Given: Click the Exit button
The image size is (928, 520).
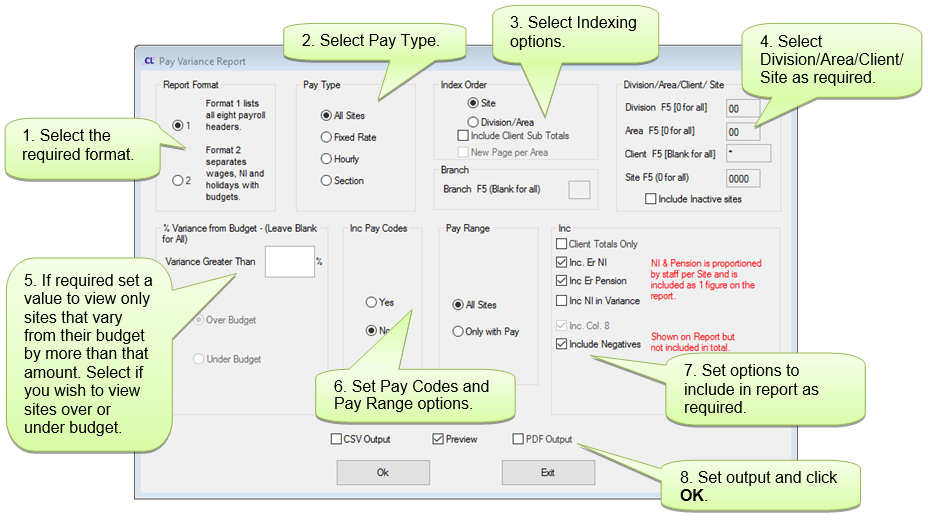Looking at the screenshot, I should 547,472.
